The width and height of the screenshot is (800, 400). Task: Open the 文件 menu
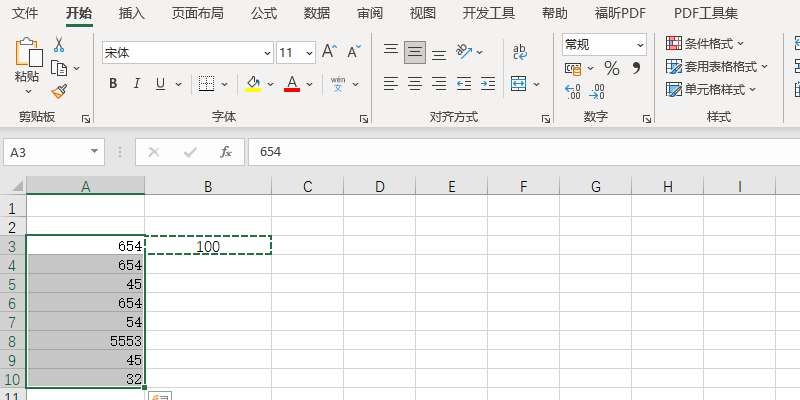[25, 13]
